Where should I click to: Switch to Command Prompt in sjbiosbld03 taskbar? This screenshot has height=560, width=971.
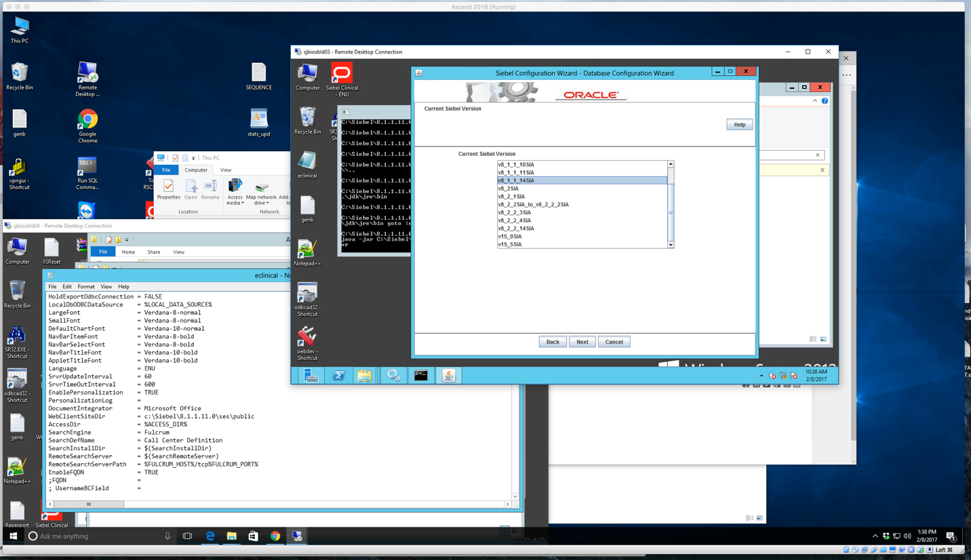[x=421, y=375]
